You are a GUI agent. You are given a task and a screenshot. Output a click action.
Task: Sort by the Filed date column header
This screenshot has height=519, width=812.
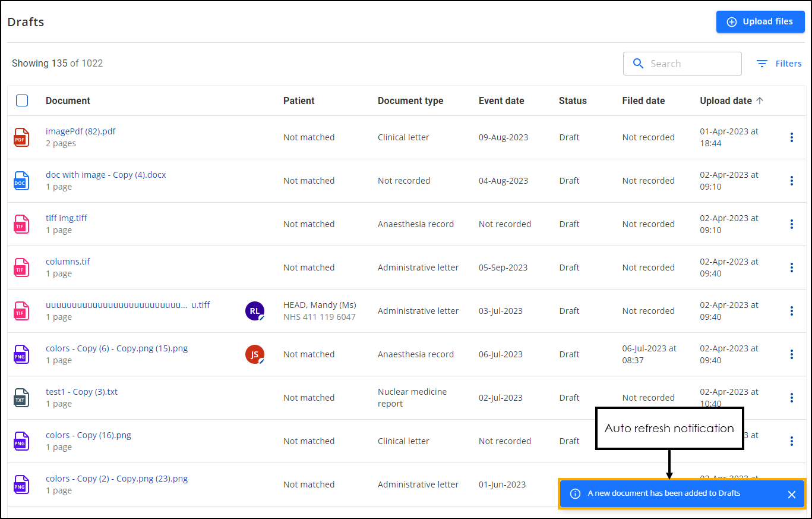[x=643, y=101]
